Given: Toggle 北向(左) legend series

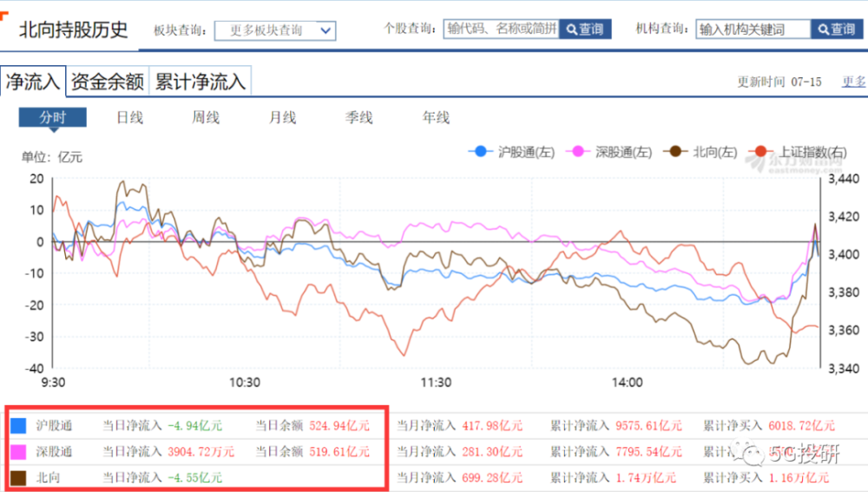Looking at the screenshot, I should click(700, 152).
